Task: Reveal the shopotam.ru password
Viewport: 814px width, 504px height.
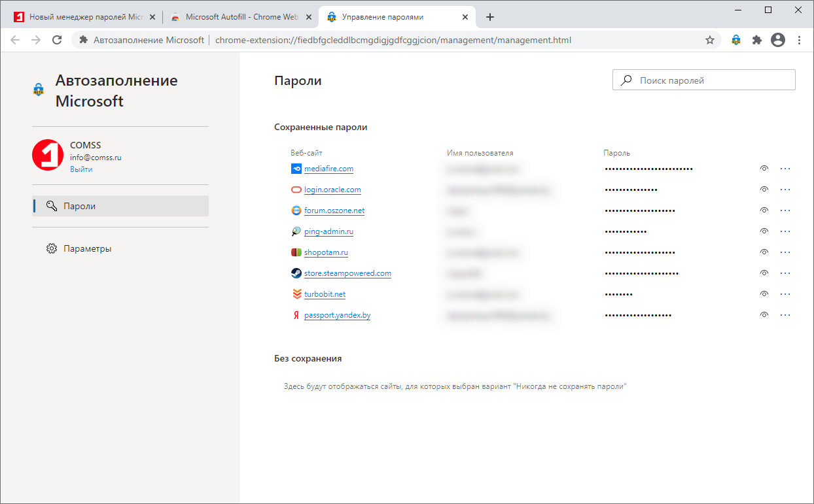Action: [x=764, y=252]
